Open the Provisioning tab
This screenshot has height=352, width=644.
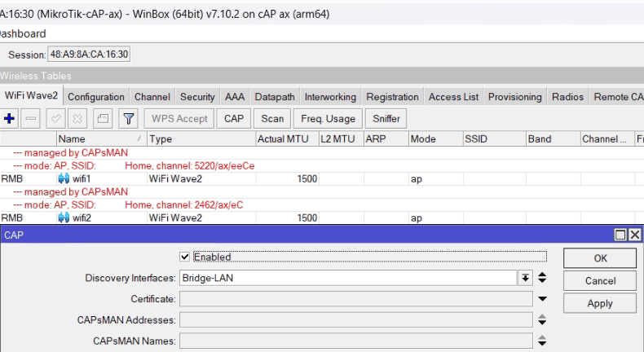[x=515, y=97]
